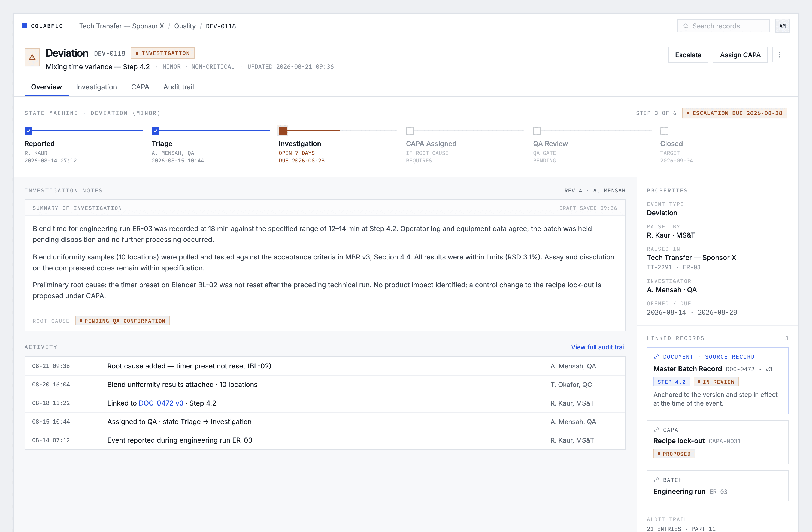Open the Master Batch Record linked card
This screenshot has width=812, height=532.
717,380
